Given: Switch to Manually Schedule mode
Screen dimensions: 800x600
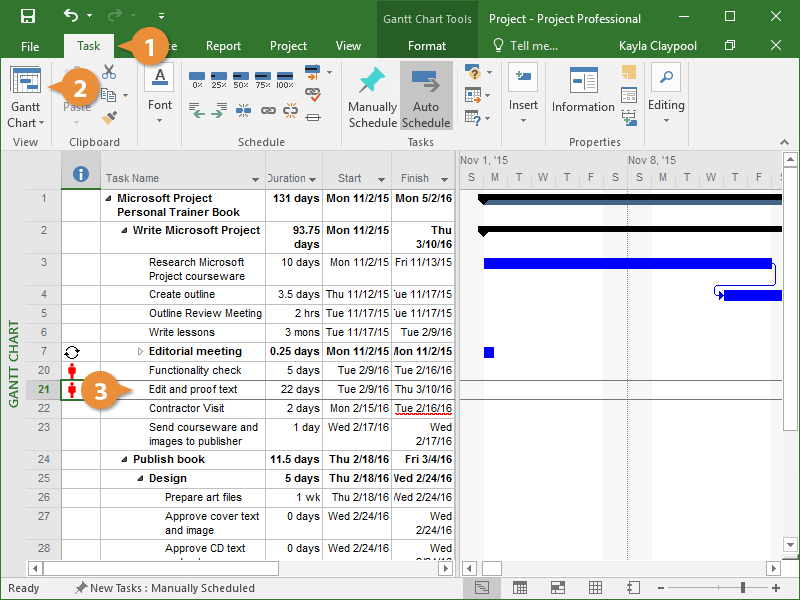Looking at the screenshot, I should tap(372, 97).
